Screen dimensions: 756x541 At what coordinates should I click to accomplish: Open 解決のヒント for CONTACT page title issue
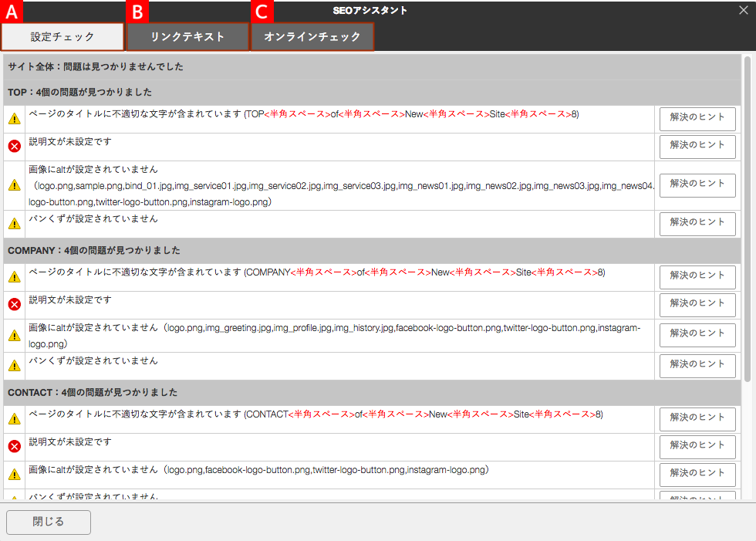click(x=697, y=418)
